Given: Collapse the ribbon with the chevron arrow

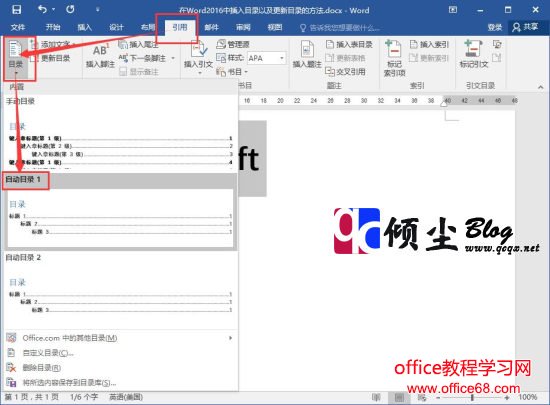Looking at the screenshot, I should pyautogui.click(x=541, y=87).
